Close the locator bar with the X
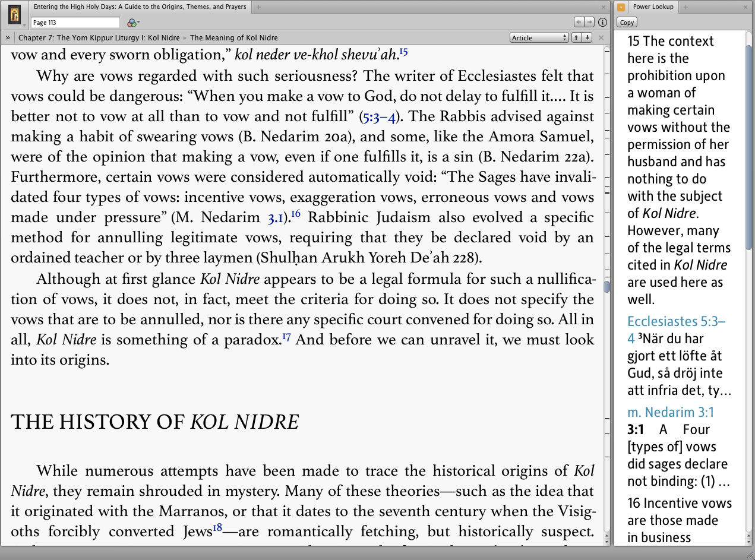This screenshot has width=755, height=560. tap(601, 37)
